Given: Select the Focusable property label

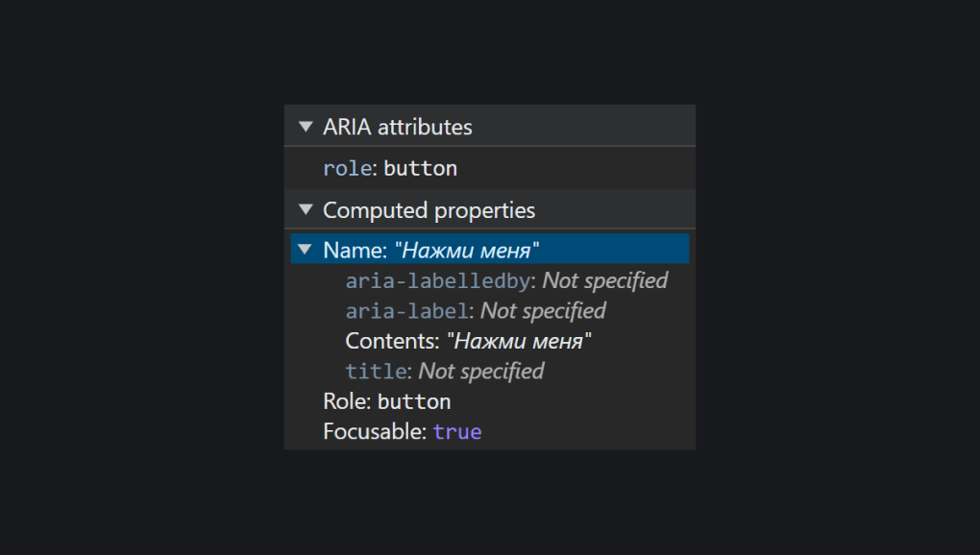Looking at the screenshot, I should 375,431.
